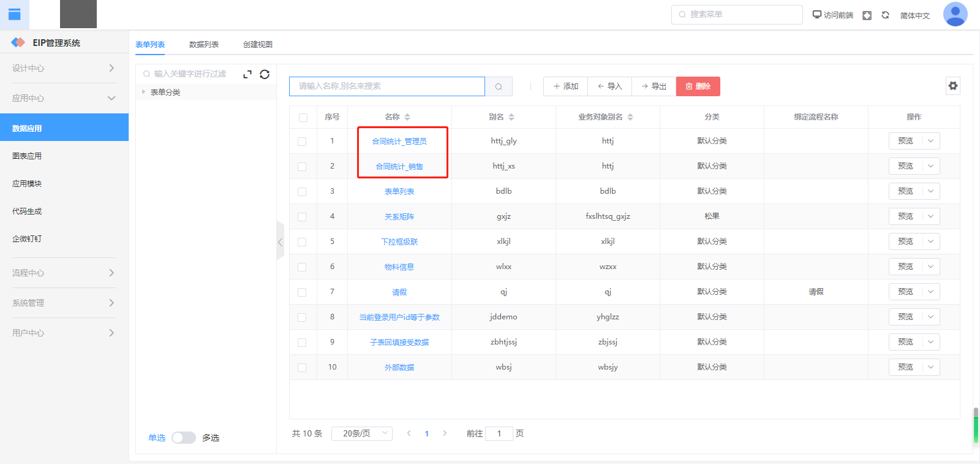Viewport: 980px width, 464px height.
Task: Click the table settings gear icon
Action: point(952,86)
